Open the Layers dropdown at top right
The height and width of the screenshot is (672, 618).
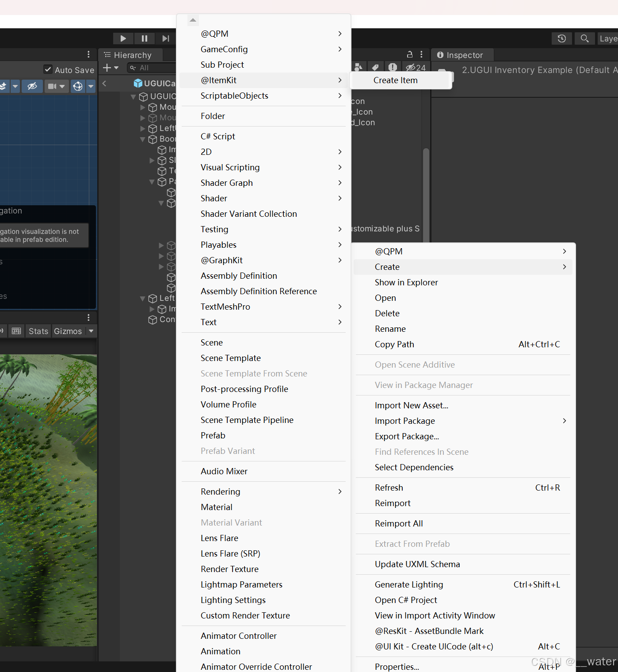[608, 38]
